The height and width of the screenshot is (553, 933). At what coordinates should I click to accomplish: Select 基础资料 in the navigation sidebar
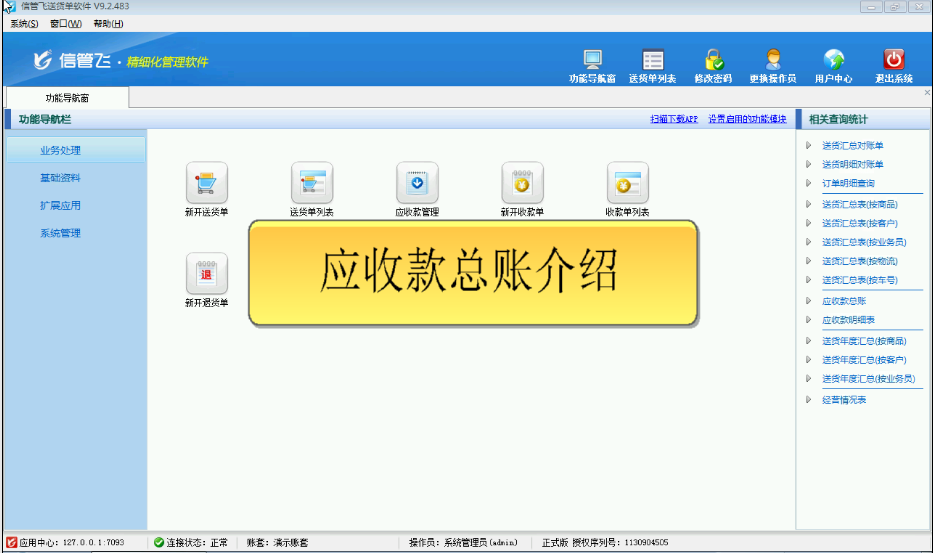click(x=60, y=178)
